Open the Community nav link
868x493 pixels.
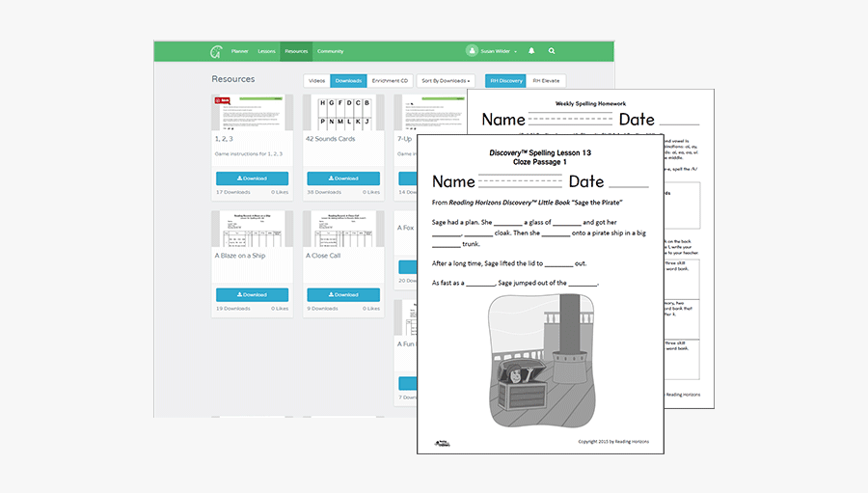[x=330, y=51]
